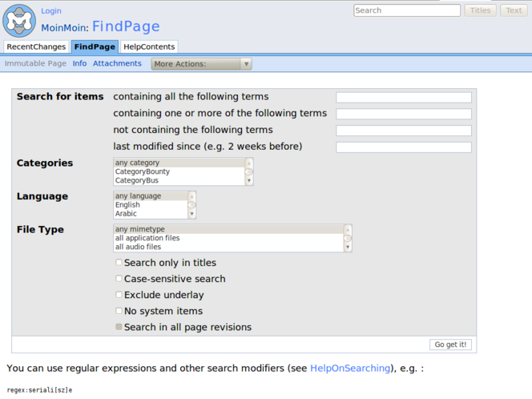Screen dimensions: 532x399
Task: Pick all application files in File Type
Action: point(147,238)
